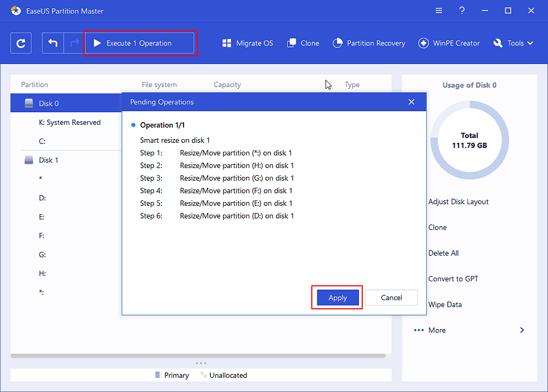The image size is (548, 392).
Task: Click the Unallocated legend swatch
Action: [203, 375]
